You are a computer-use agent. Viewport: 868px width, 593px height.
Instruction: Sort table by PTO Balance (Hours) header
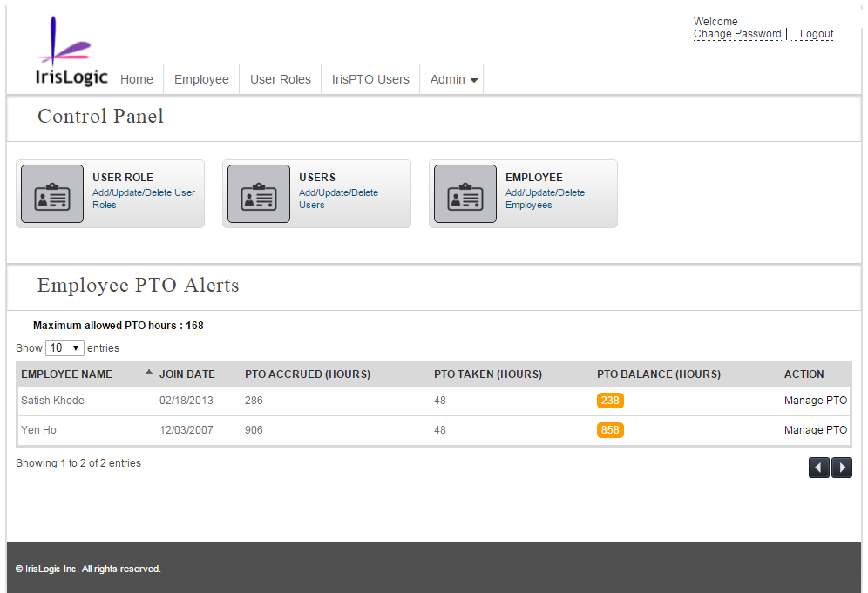click(x=659, y=374)
